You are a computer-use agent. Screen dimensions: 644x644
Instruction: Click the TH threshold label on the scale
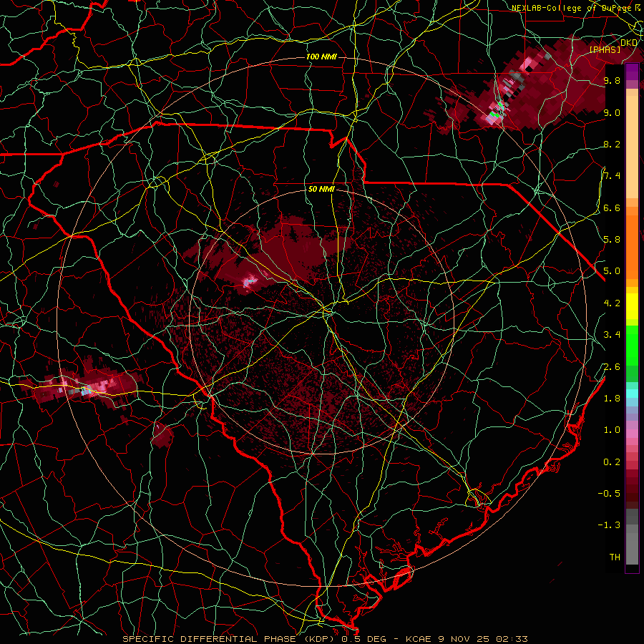(x=615, y=557)
